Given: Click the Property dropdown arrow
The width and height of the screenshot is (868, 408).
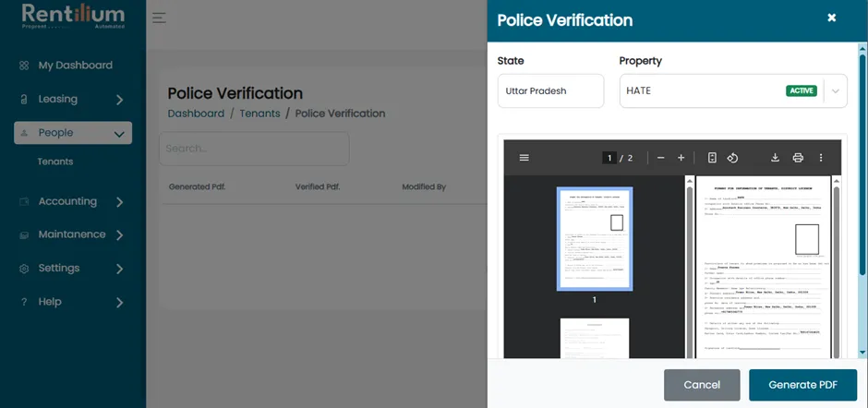Looking at the screenshot, I should 836,90.
